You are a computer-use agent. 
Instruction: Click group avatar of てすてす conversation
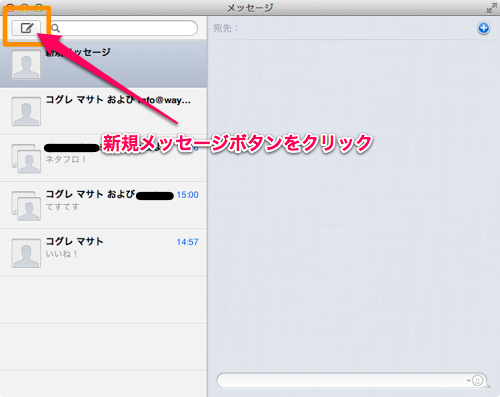[x=26, y=206]
